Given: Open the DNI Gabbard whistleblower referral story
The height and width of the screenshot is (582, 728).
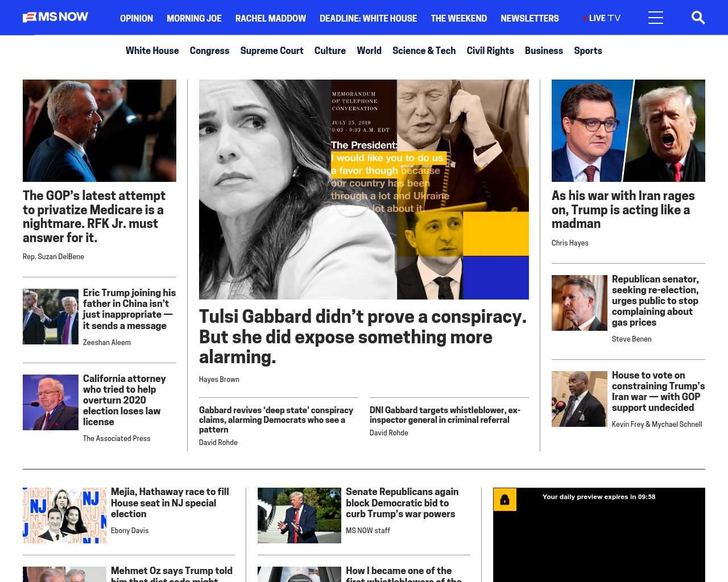Looking at the screenshot, I should [x=445, y=415].
